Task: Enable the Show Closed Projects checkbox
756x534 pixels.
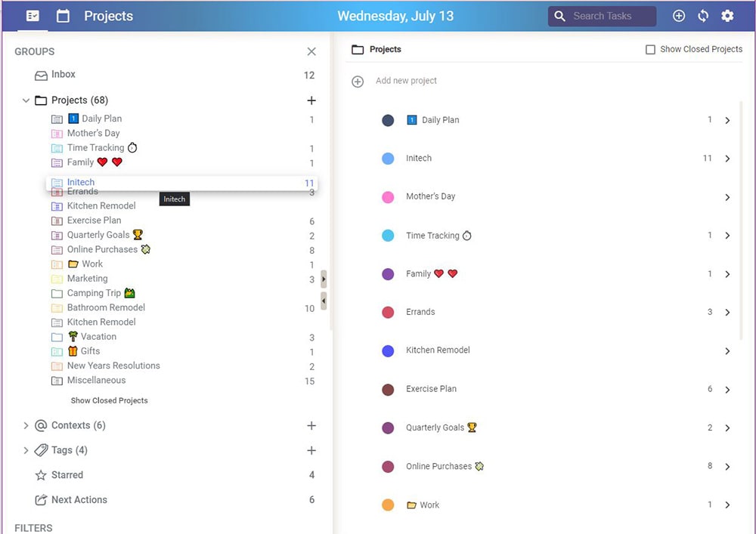Action: (650, 50)
